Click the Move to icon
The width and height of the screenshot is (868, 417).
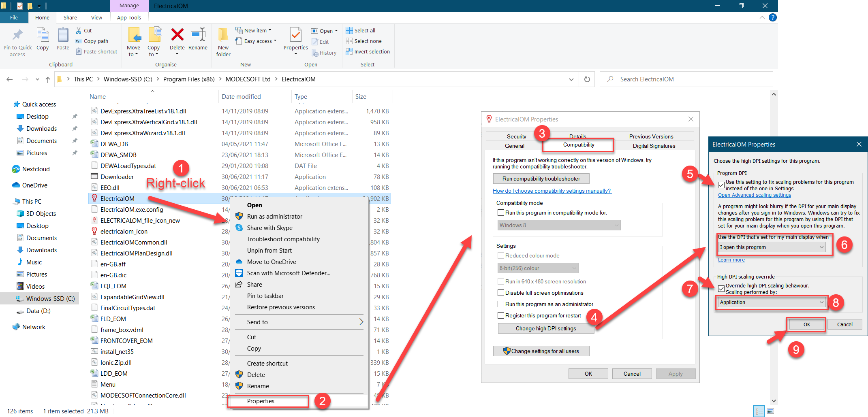point(134,35)
